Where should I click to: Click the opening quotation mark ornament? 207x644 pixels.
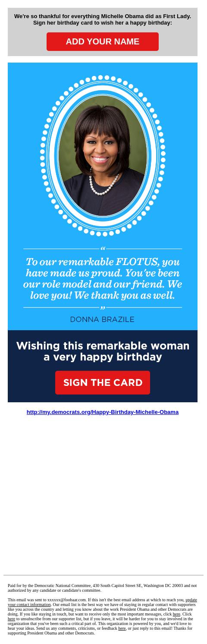[103, 249]
